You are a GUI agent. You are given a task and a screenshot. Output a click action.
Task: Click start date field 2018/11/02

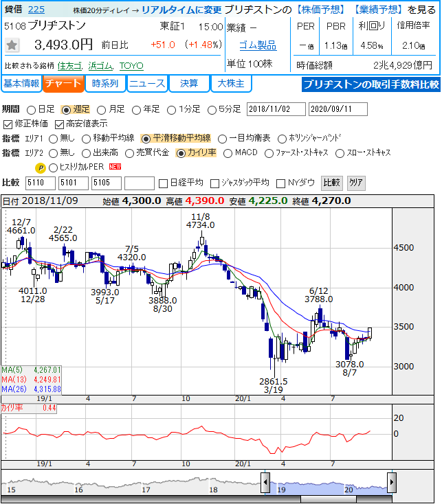(276, 109)
